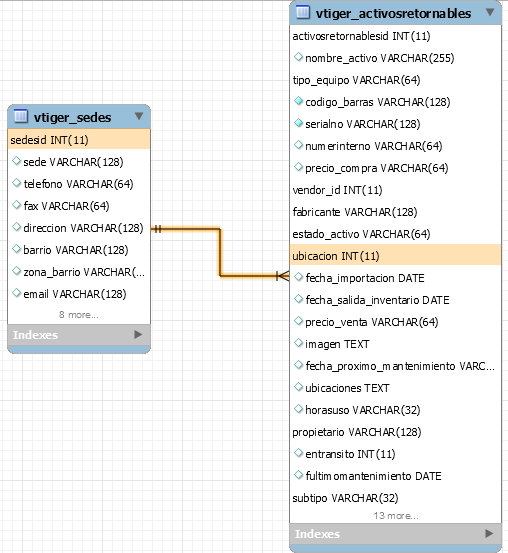508x553 pixels.
Task: Show the 13 more columns in vtiger_activosretornables
Action: (396, 516)
